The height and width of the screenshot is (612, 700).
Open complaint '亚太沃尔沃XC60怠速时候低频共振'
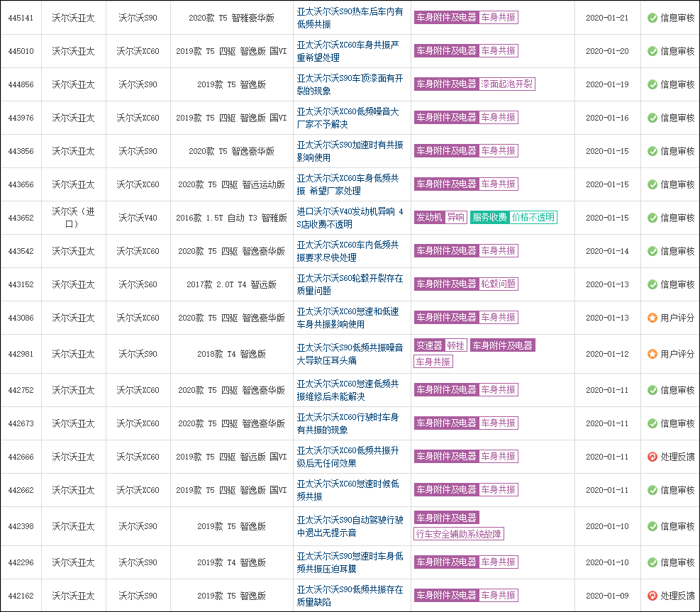(348, 490)
